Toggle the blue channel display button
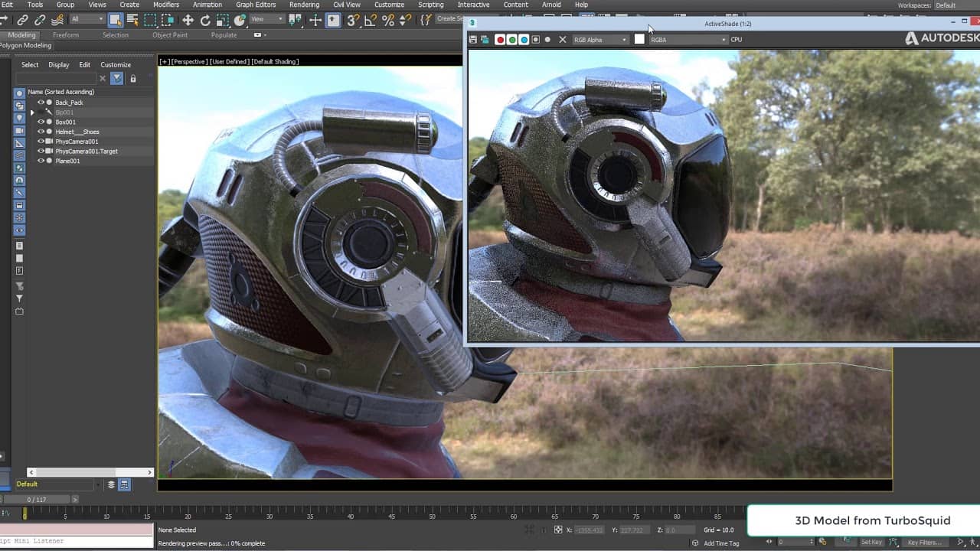The image size is (980, 551). (x=524, y=40)
